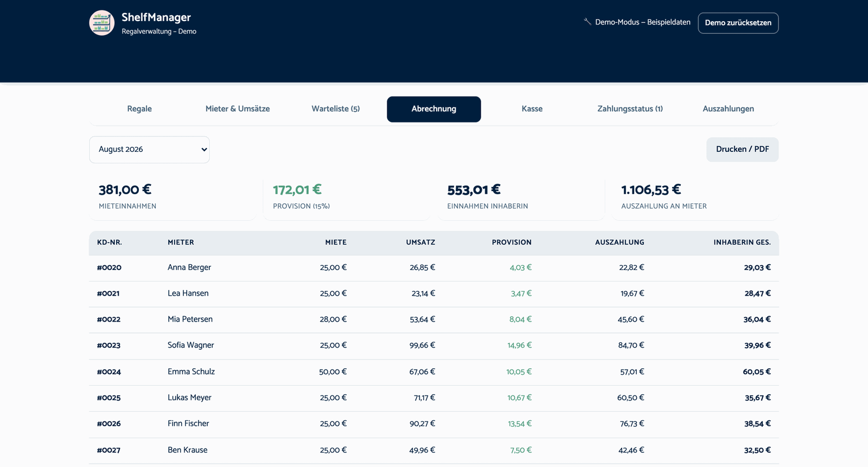This screenshot has width=868, height=467.
Task: Click tenant name Ben Krause
Action: pyautogui.click(x=188, y=450)
